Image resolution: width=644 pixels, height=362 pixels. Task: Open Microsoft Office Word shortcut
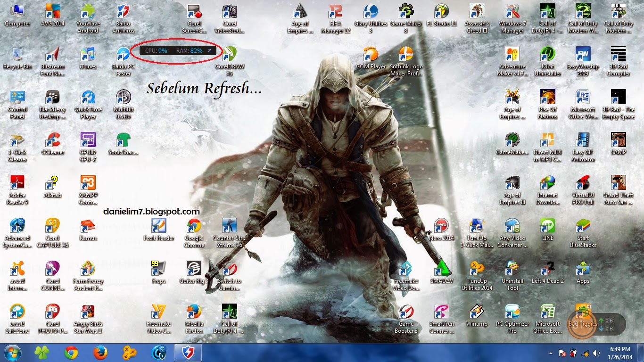coord(583,104)
